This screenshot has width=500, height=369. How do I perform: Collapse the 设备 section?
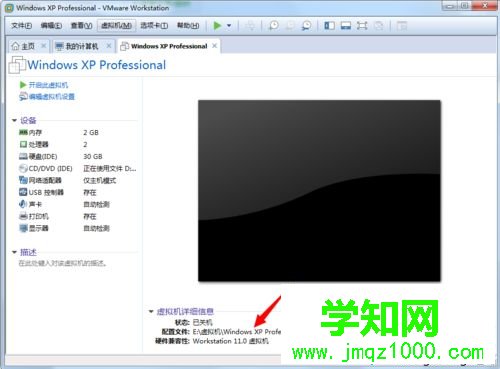click(x=14, y=120)
